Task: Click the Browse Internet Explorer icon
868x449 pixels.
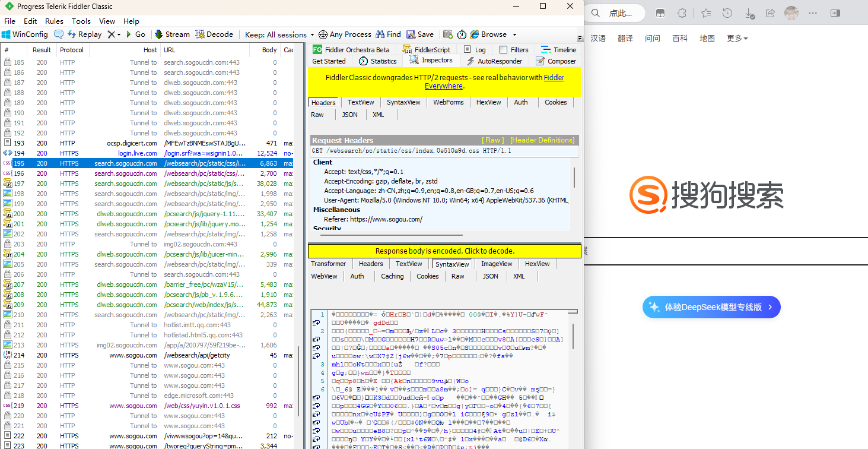Action: point(475,34)
